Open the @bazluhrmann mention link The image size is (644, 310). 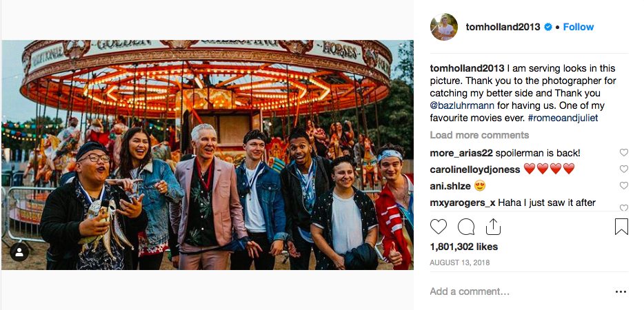tap(462, 105)
